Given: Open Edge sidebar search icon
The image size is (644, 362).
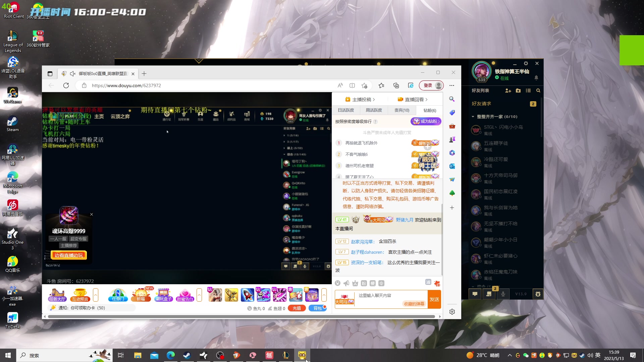Looking at the screenshot, I should (x=452, y=99).
